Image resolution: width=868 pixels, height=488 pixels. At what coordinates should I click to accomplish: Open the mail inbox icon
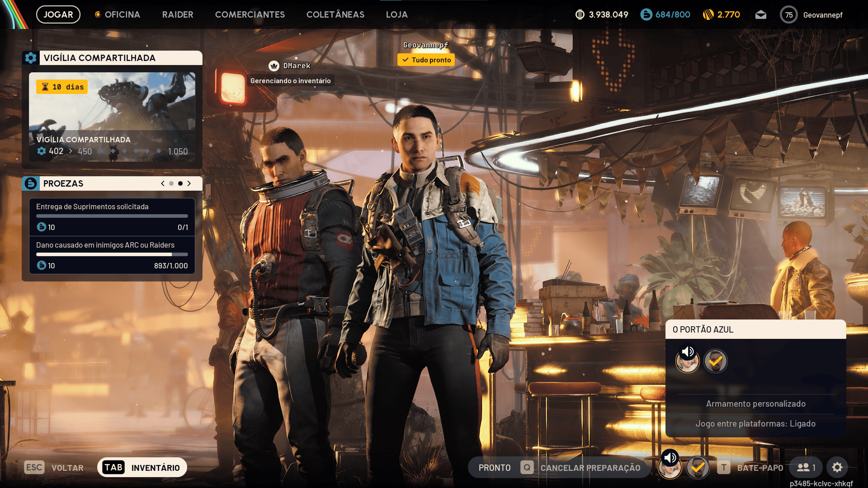click(761, 15)
